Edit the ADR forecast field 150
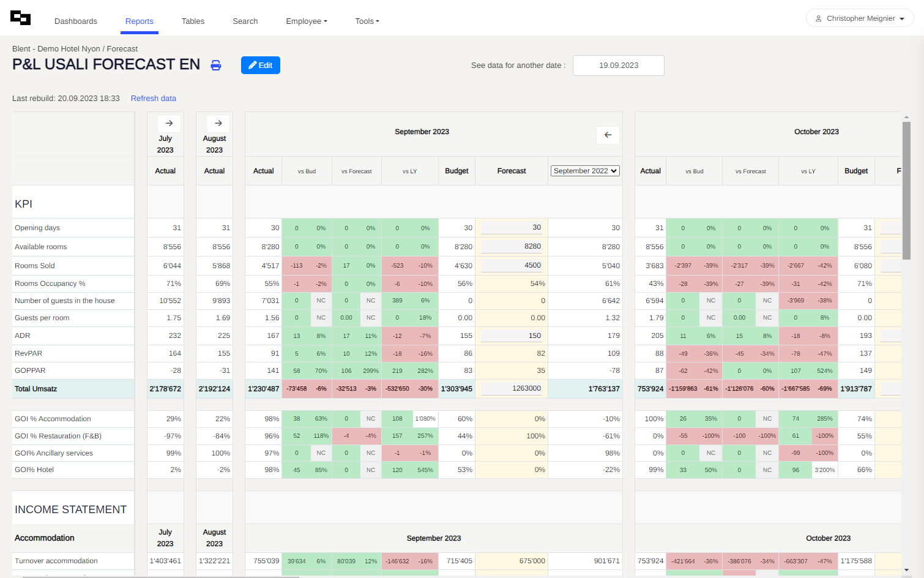Screen dimensions: 924x578 click(x=512, y=336)
